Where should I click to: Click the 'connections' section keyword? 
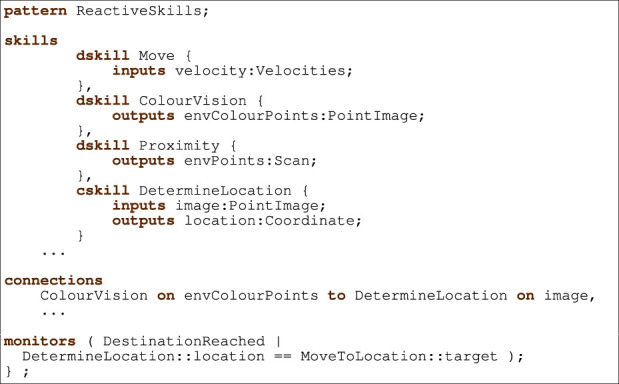click(53, 281)
